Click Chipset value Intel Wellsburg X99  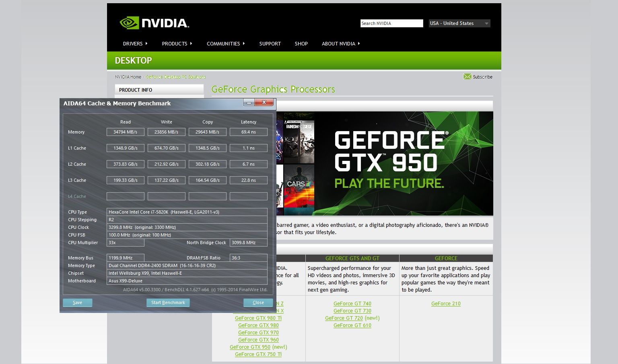187,273
